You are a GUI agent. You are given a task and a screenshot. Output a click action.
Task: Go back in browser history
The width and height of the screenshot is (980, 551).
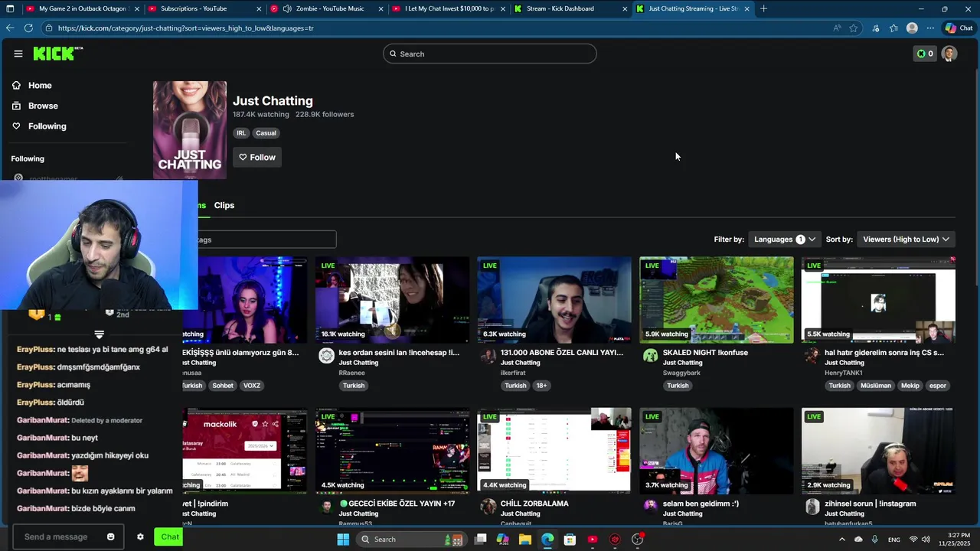click(x=10, y=28)
